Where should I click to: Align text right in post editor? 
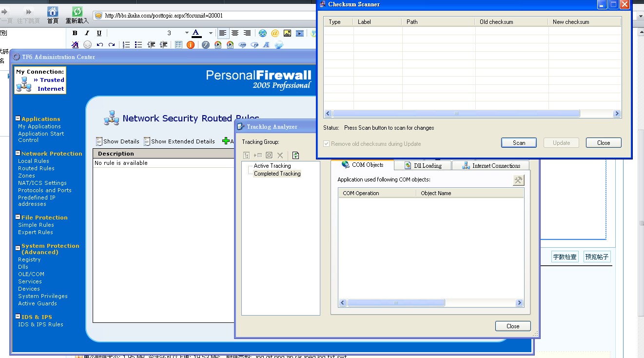(x=247, y=33)
